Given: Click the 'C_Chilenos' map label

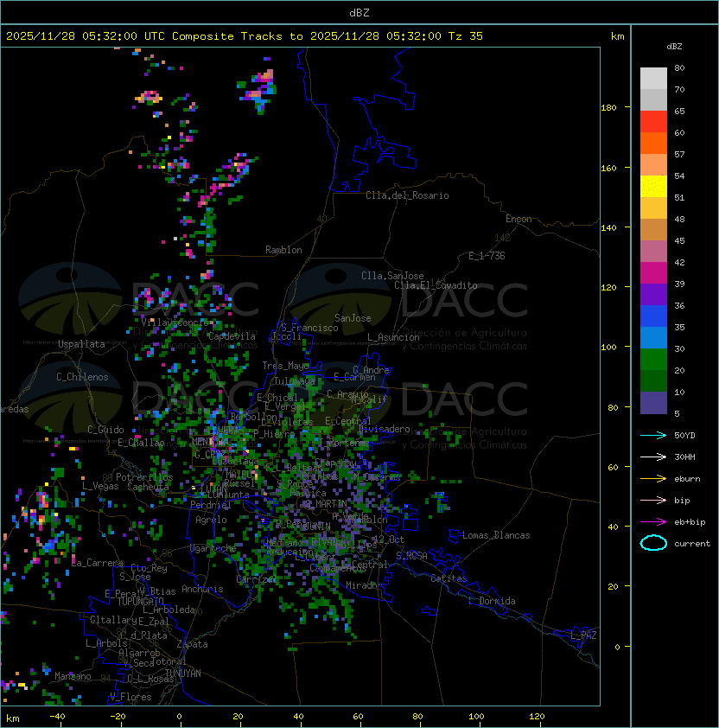Looking at the screenshot, I should (82, 377).
